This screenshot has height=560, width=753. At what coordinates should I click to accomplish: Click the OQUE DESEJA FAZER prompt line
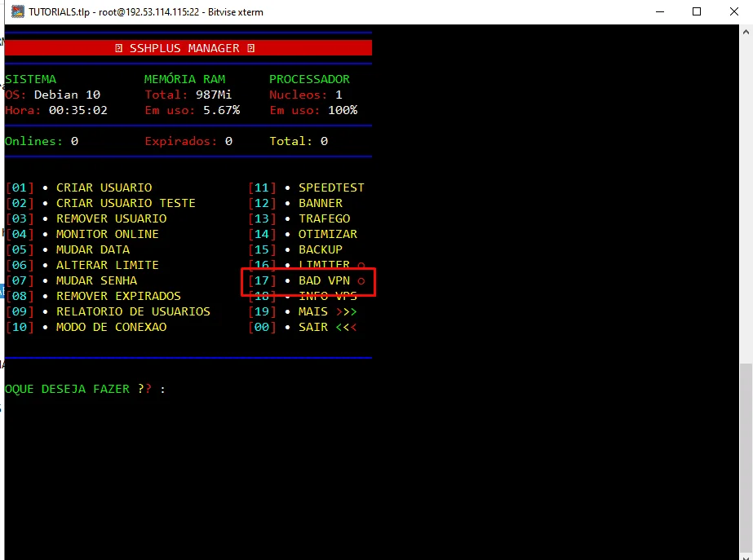point(85,389)
